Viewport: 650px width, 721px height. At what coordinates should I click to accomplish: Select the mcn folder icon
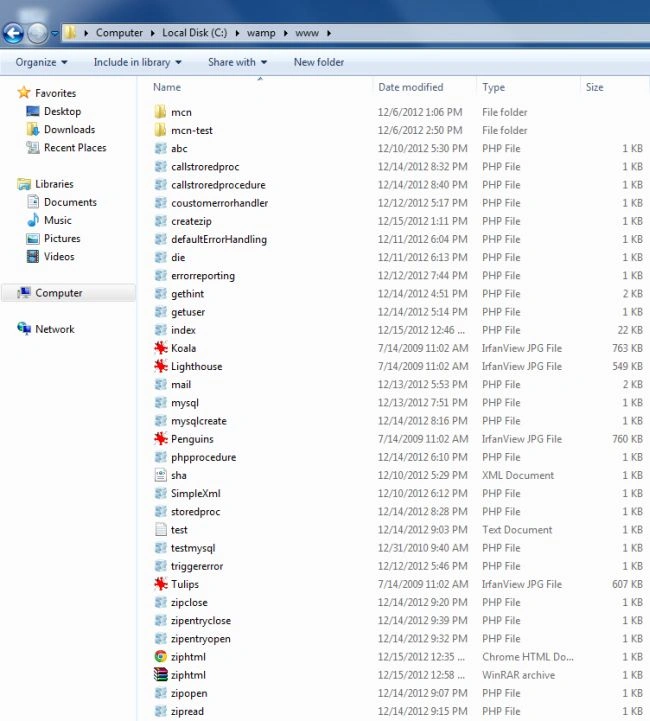(x=160, y=112)
